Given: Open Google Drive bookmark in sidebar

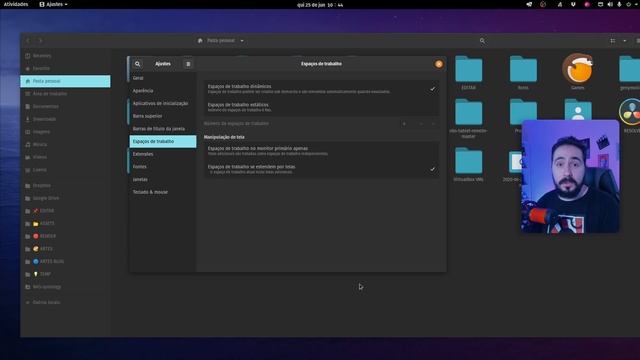Looking at the screenshot, I should [x=65, y=198].
